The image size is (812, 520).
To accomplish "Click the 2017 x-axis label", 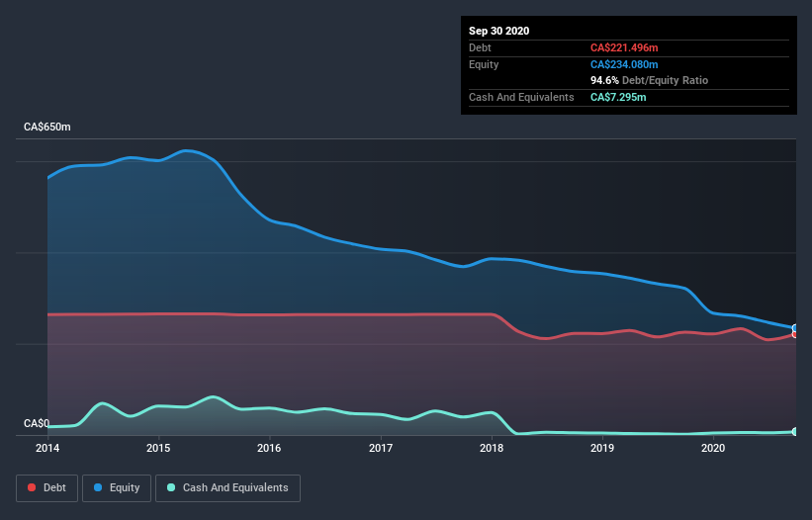I will point(381,448).
